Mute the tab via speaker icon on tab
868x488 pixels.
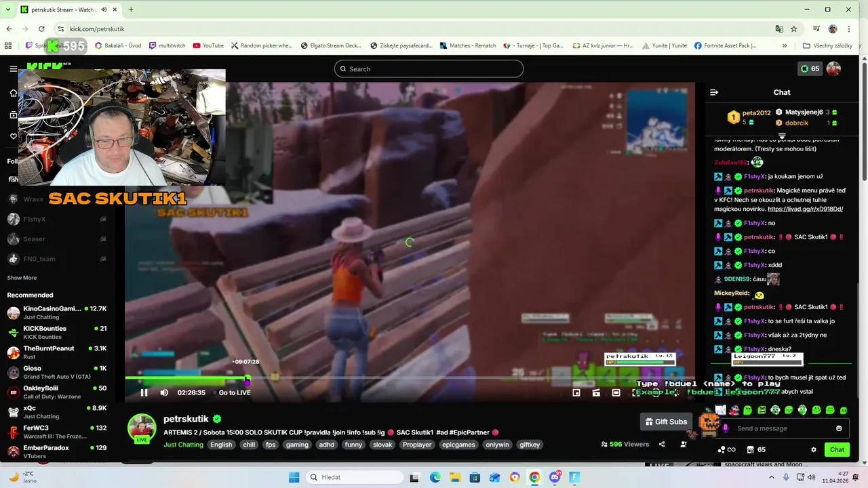click(104, 9)
